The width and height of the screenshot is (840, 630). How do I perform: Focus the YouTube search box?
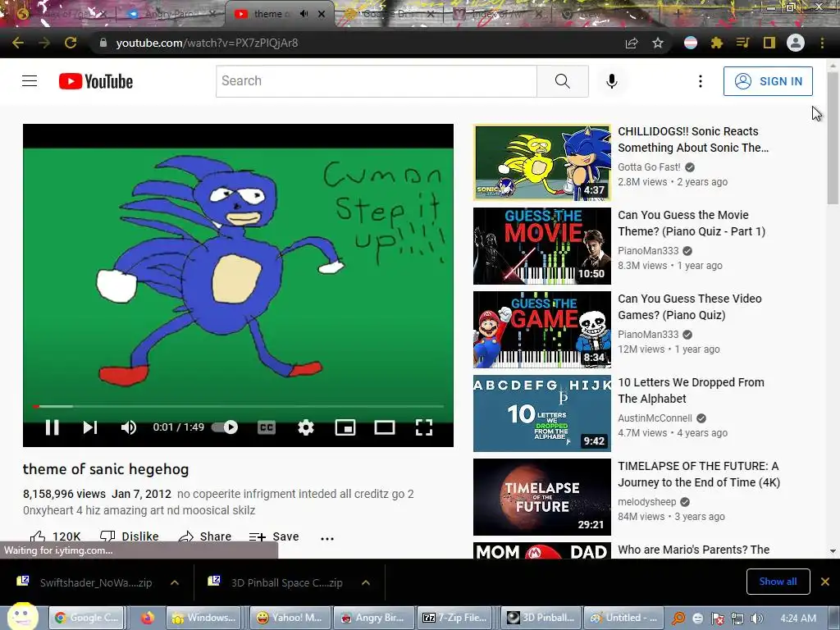click(376, 81)
